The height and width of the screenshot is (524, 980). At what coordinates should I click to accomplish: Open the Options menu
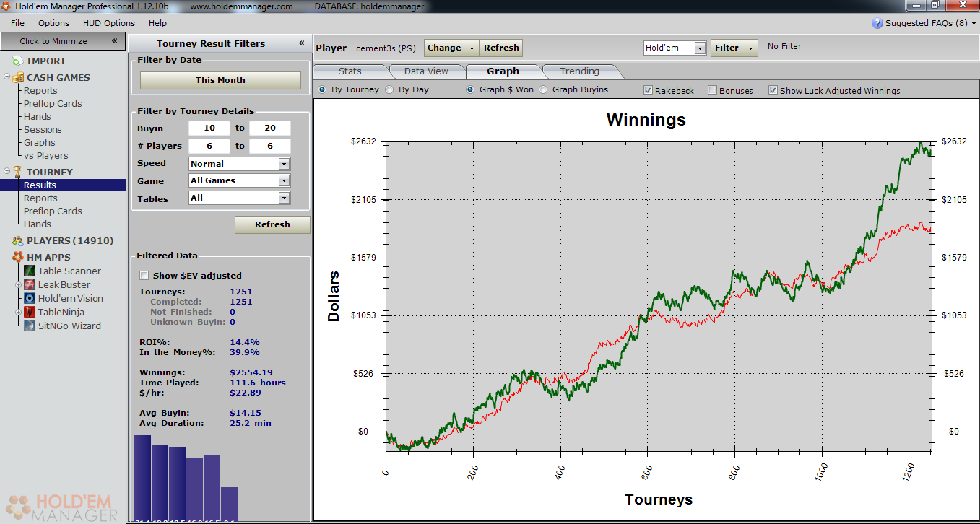(x=54, y=23)
